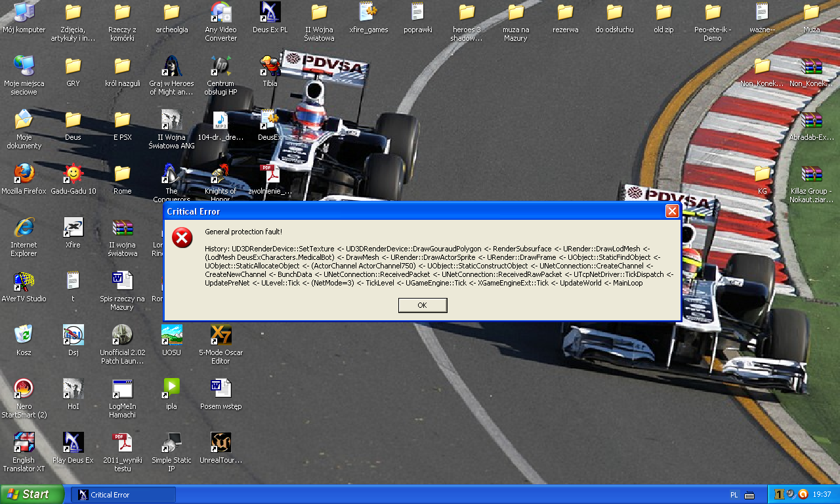
Task: Select the Nero StartSmart (2) icon
Action: 24,389
